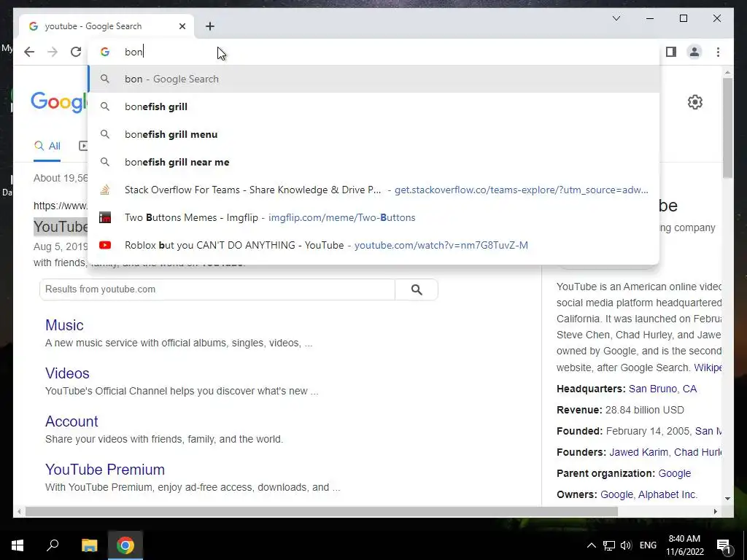The height and width of the screenshot is (560, 747).
Task: Select the 'bon - Google Search' suggestion
Action: pyautogui.click(x=374, y=79)
